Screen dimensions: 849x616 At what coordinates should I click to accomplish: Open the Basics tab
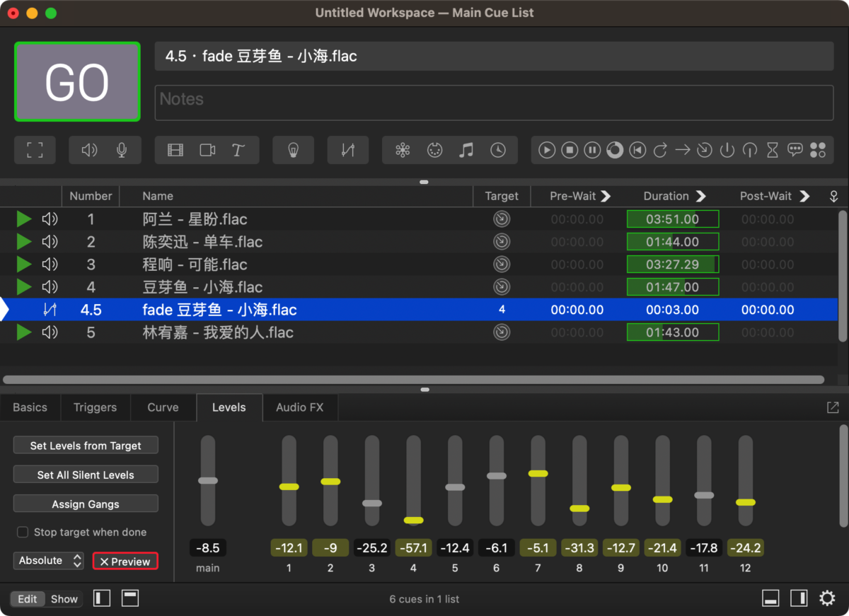click(30, 407)
